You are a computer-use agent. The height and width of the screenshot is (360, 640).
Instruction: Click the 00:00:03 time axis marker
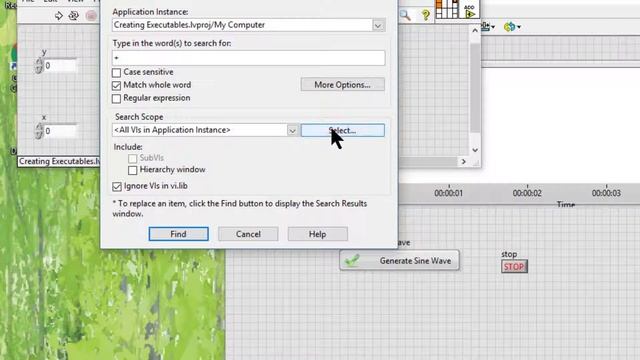click(606, 193)
